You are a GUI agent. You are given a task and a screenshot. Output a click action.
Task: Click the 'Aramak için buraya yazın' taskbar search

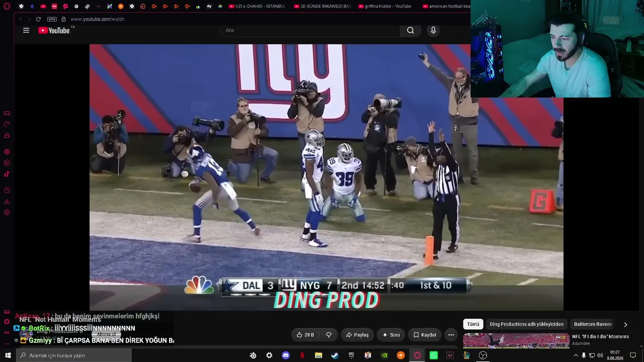pyautogui.click(x=73, y=355)
